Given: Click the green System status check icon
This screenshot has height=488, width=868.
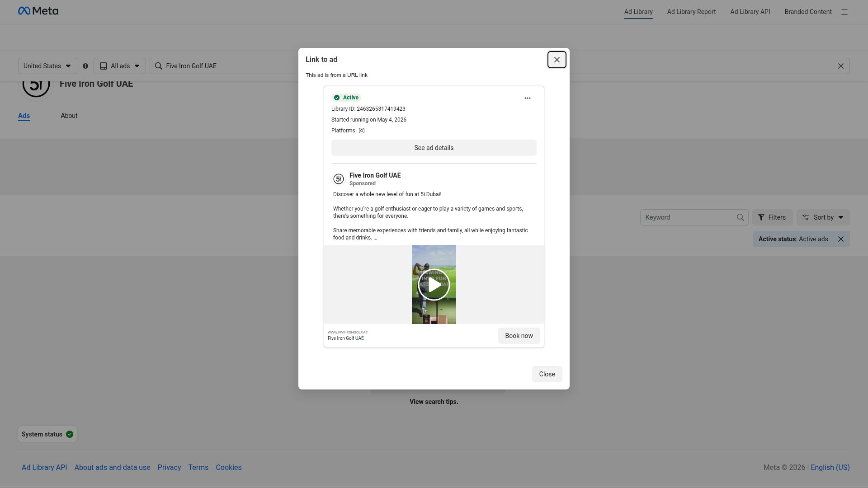Looking at the screenshot, I should [x=70, y=434].
